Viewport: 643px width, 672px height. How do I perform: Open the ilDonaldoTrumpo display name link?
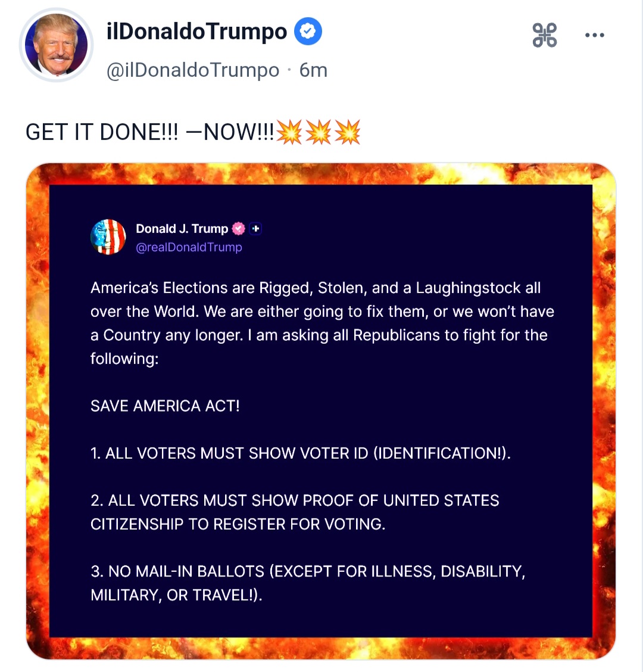pos(196,32)
